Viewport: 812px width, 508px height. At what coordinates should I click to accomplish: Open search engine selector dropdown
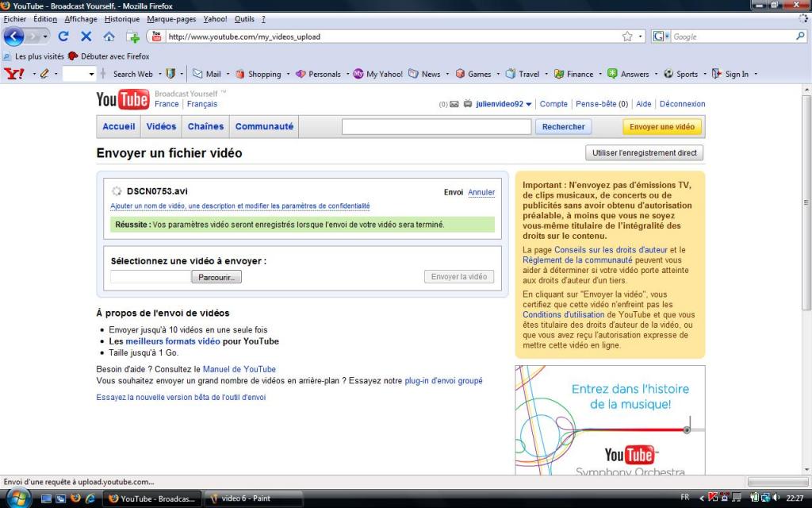pyautogui.click(x=667, y=37)
